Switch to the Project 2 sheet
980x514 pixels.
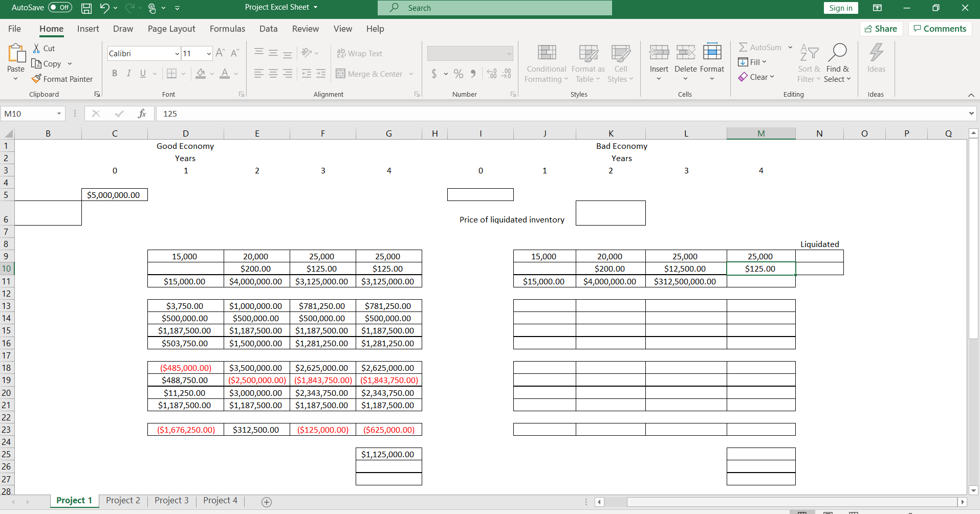pyautogui.click(x=123, y=500)
